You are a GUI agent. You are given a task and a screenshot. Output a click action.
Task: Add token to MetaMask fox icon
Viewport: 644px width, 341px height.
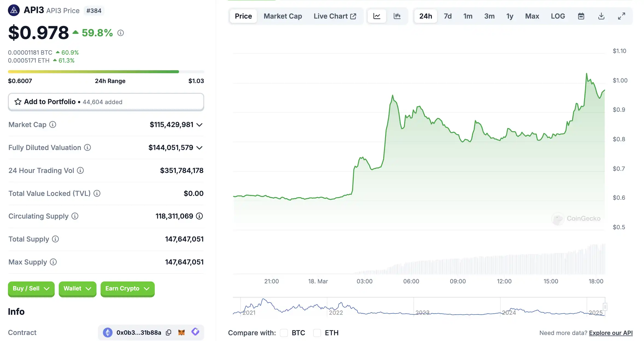(x=182, y=333)
